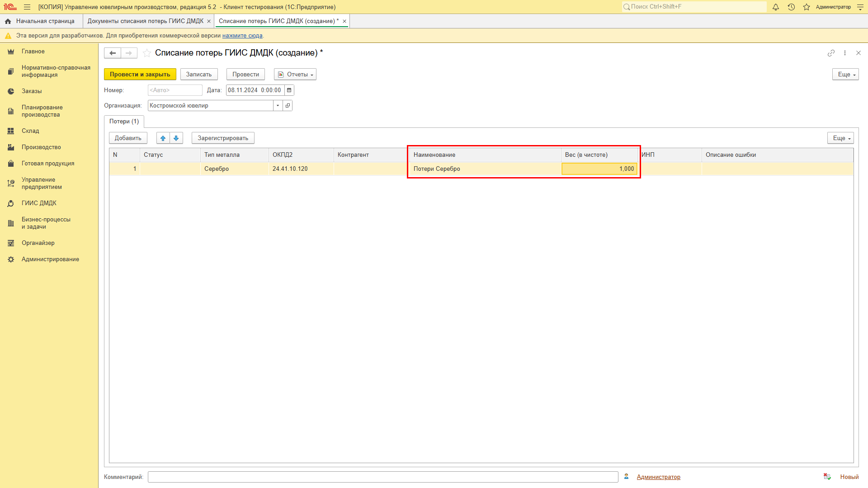Close the Документы списания потерь tab
The height and width of the screenshot is (488, 868).
(209, 21)
